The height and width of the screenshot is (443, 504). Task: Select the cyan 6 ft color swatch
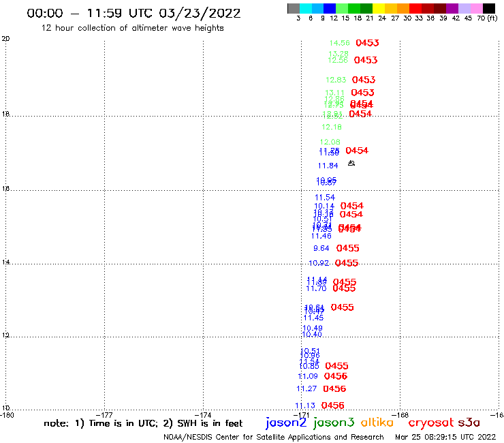(x=306, y=8)
